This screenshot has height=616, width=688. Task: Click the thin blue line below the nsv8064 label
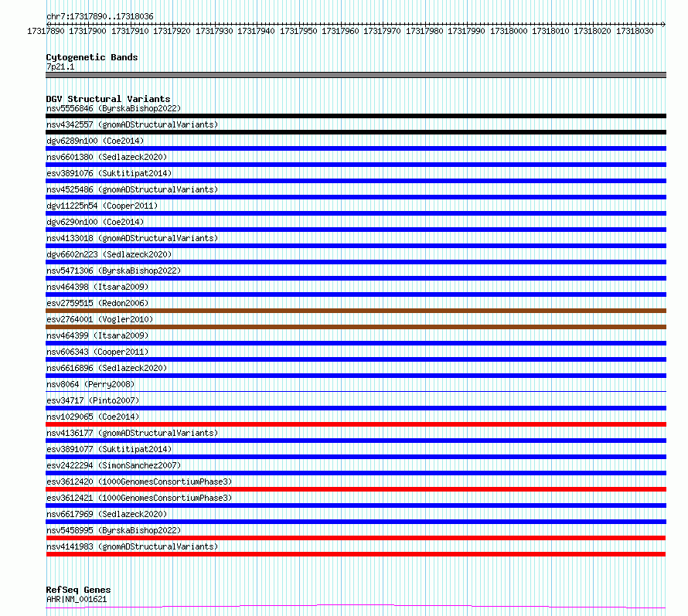pos(356,391)
